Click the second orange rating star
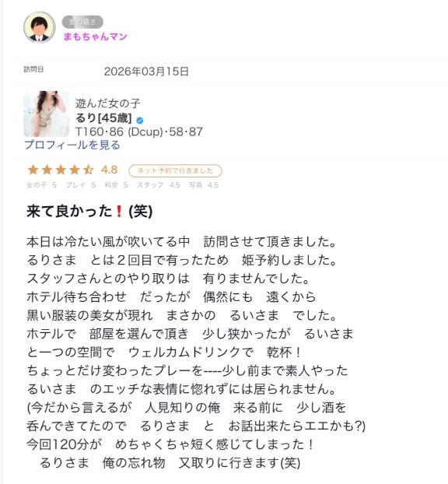 pyautogui.click(x=47, y=170)
